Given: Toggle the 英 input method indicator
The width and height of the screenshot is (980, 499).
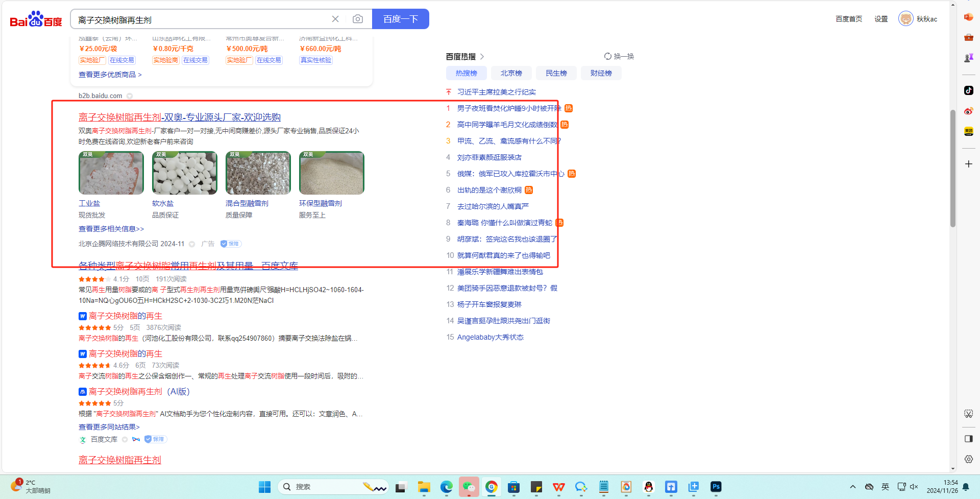Looking at the screenshot, I should [885, 487].
